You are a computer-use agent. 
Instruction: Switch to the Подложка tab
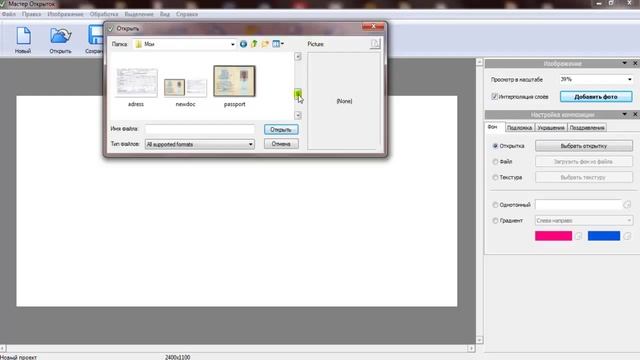pos(519,128)
